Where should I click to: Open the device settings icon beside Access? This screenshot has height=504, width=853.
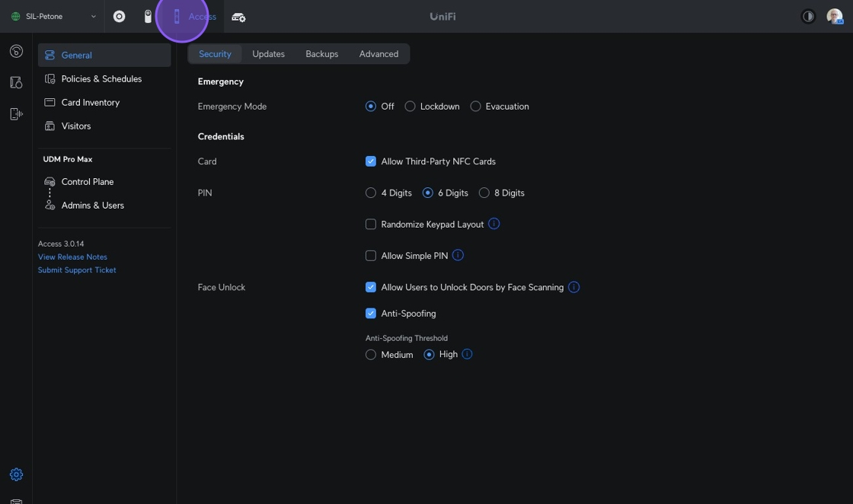tap(238, 17)
